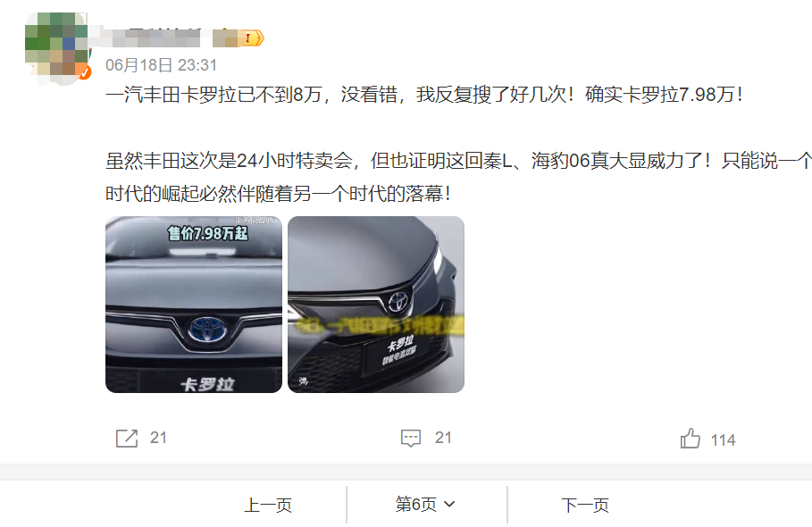View the second Corolla front grille image

(x=376, y=305)
